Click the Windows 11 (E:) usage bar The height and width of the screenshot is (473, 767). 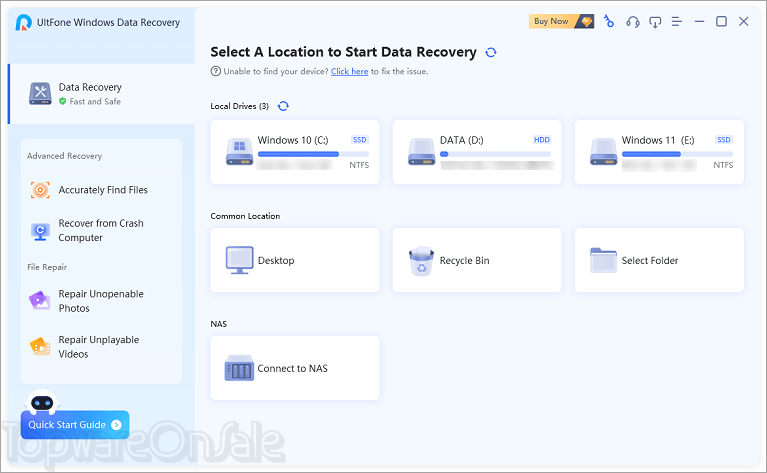(x=677, y=154)
